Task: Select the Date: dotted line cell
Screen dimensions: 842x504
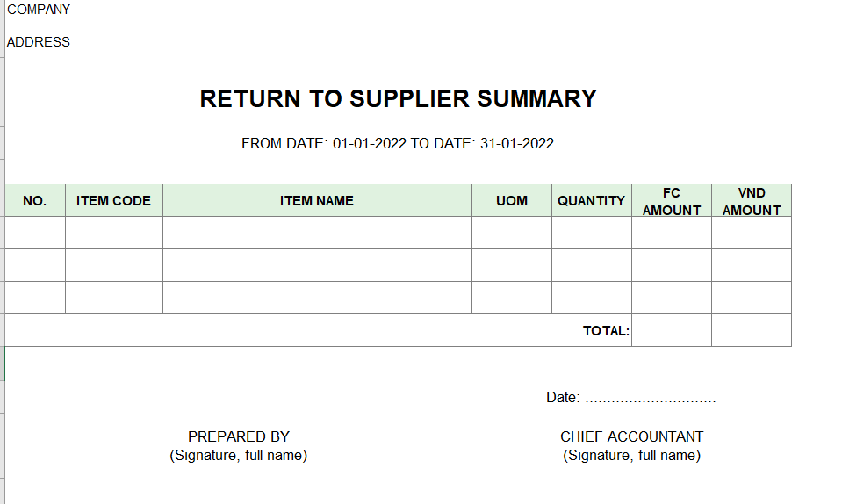Action: (631, 398)
